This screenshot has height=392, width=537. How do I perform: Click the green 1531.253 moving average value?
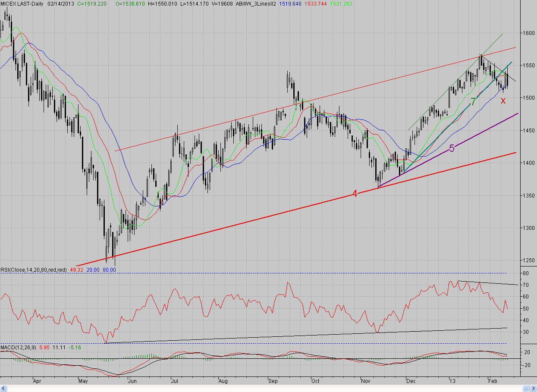(x=341, y=3)
